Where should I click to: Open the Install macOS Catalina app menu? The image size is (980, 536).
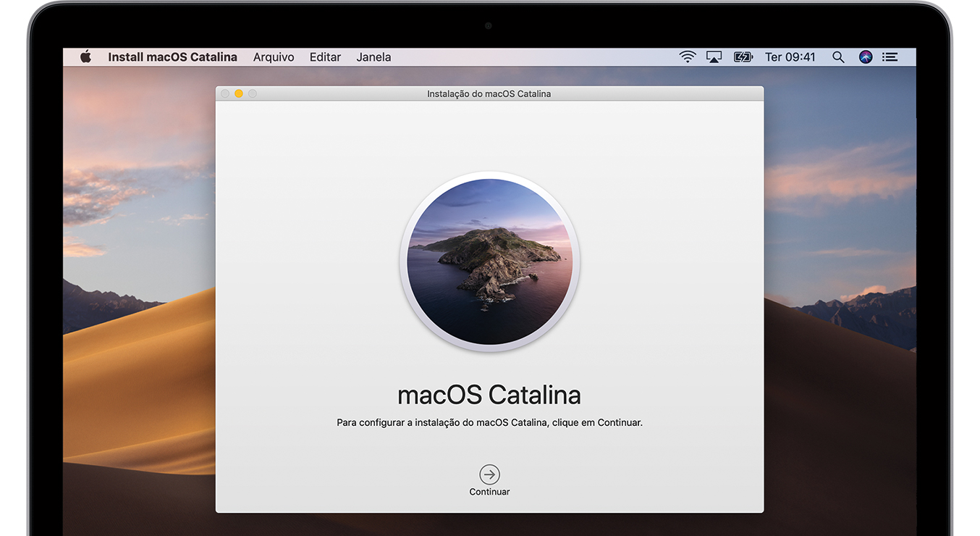click(172, 57)
